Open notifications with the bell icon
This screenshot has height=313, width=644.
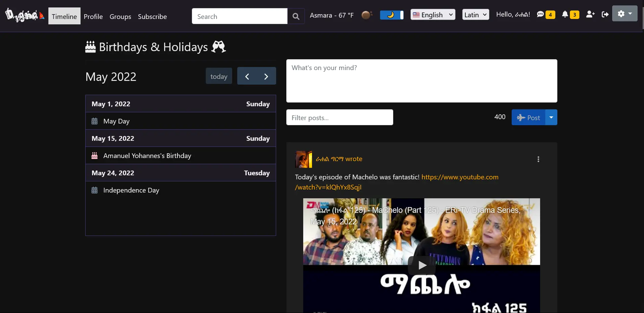coord(565,14)
